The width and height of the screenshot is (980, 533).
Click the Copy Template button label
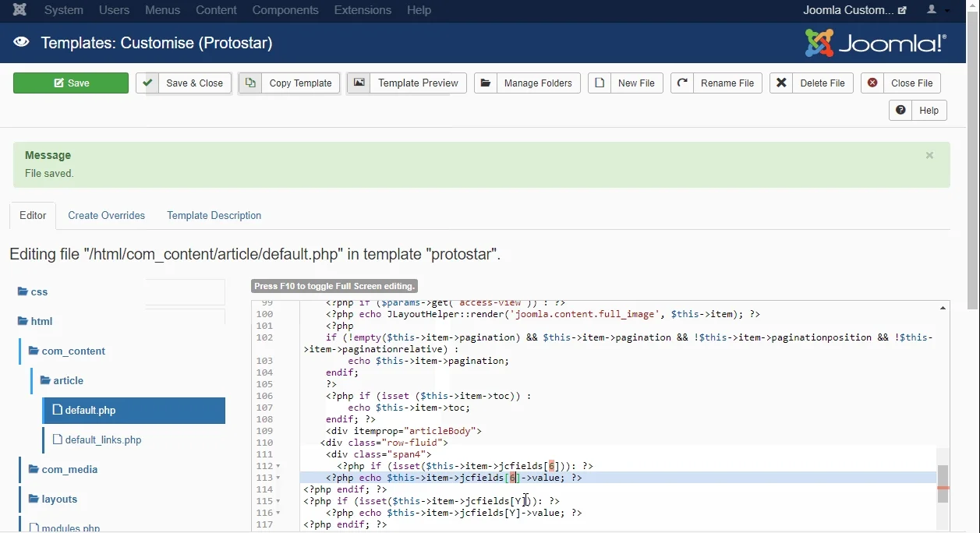301,83
